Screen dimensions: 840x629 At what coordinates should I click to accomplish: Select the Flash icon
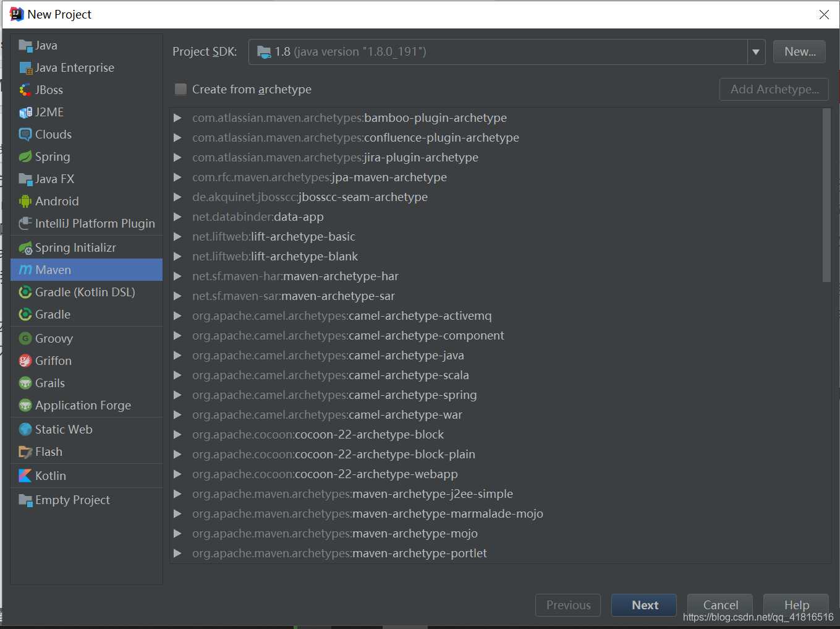25,451
